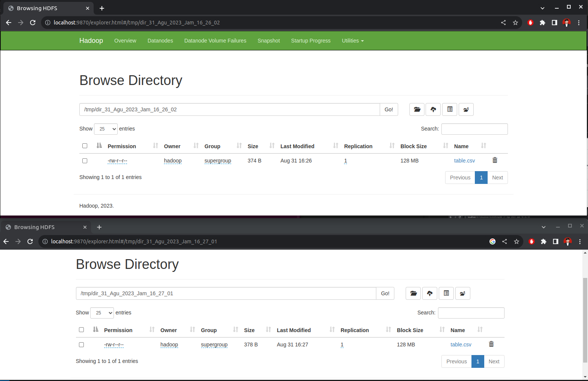Open new tab in top browser window

pos(102,8)
